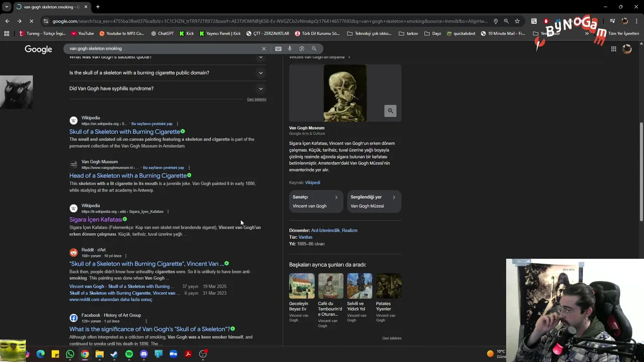Open the Patates Yiyenler thumbnail

(389, 286)
